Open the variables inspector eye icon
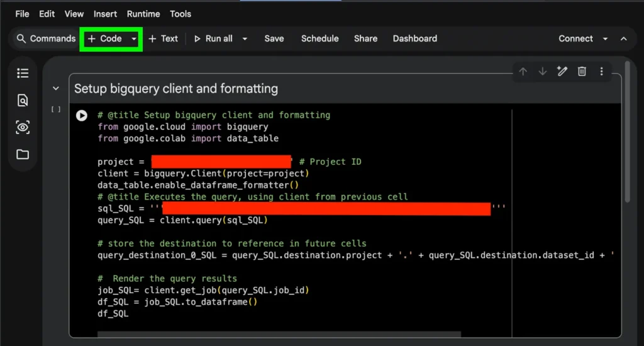 (23, 128)
